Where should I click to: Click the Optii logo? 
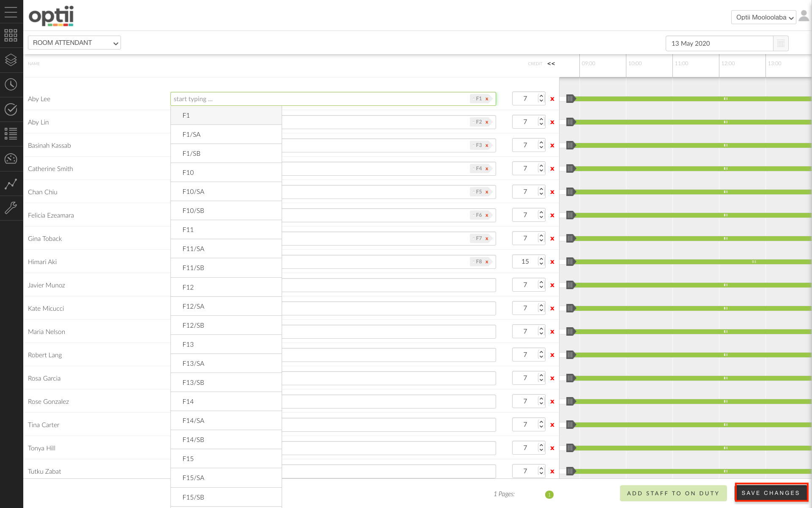[x=51, y=16]
